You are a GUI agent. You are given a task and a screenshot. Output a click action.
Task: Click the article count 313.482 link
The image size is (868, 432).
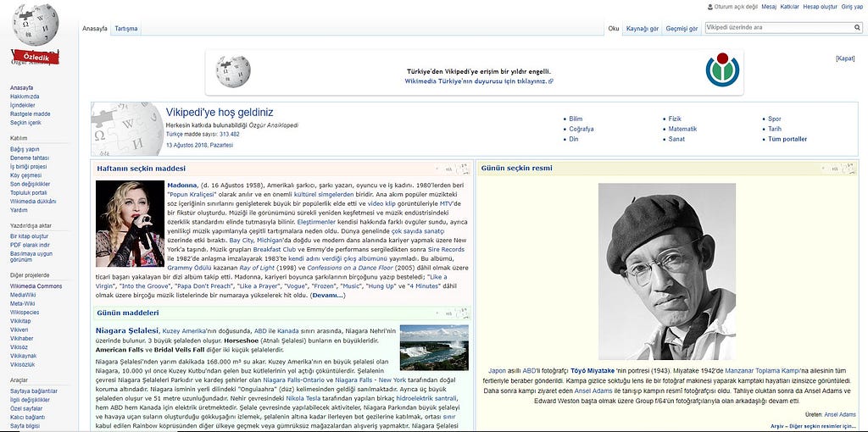tap(229, 135)
